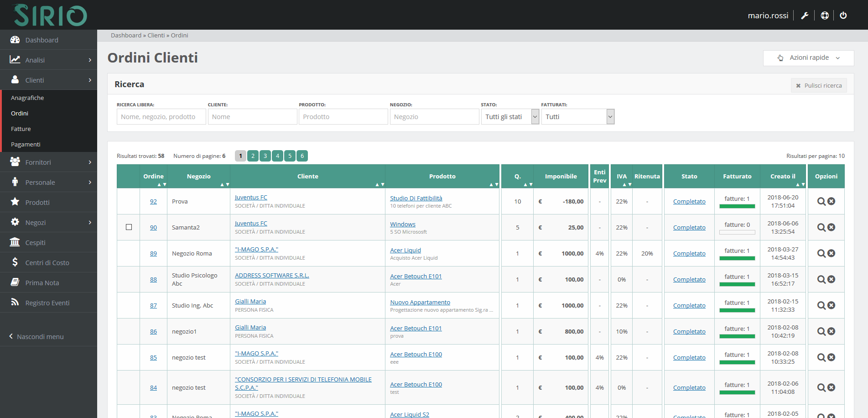
Task: Delete order 84 with the X icon
Action: (x=832, y=387)
